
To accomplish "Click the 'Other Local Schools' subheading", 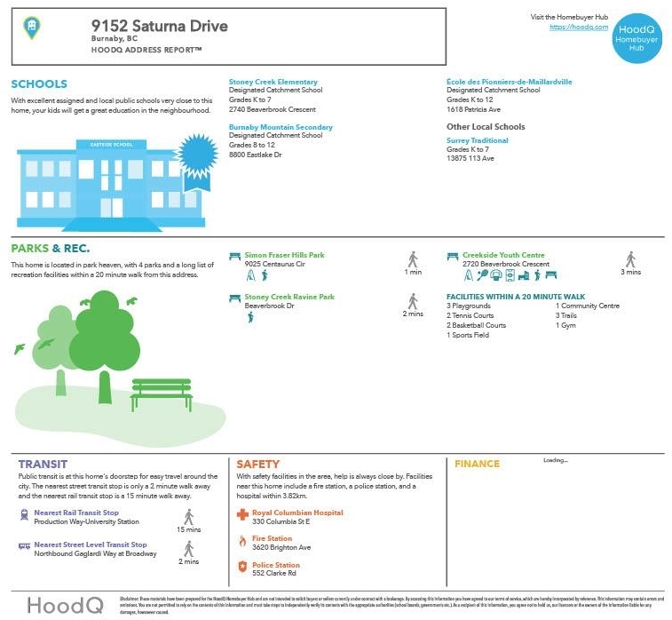I will [486, 126].
